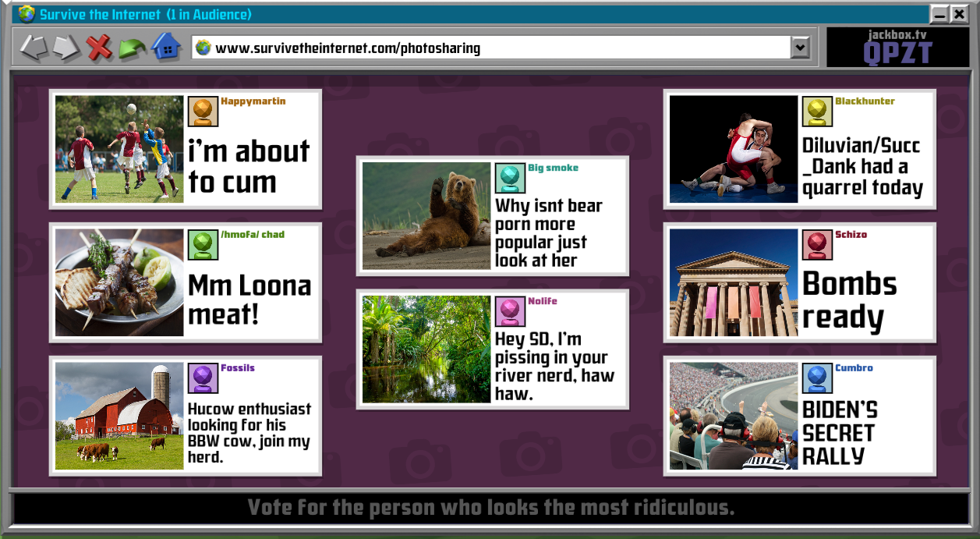Click the racetrack crowd photo
Image resolution: width=980 pixels, height=539 pixels.
click(734, 416)
